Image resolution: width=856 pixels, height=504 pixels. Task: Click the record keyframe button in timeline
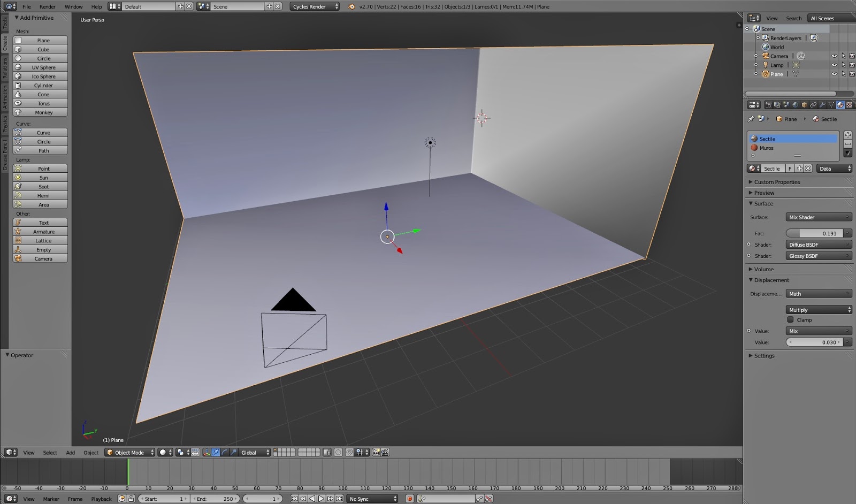coord(409,499)
